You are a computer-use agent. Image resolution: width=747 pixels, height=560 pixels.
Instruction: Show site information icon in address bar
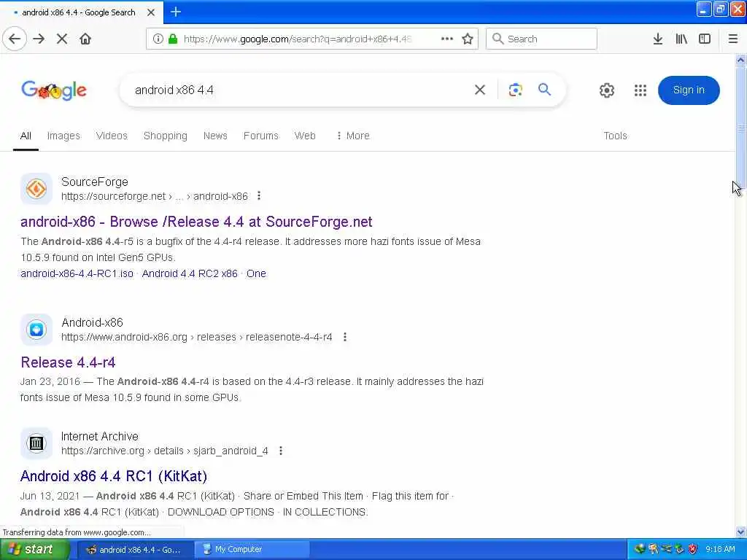point(158,39)
